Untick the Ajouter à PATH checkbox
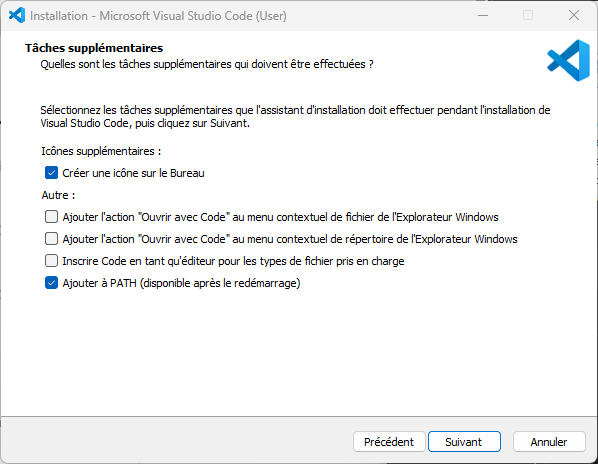598x464 pixels. [51, 283]
